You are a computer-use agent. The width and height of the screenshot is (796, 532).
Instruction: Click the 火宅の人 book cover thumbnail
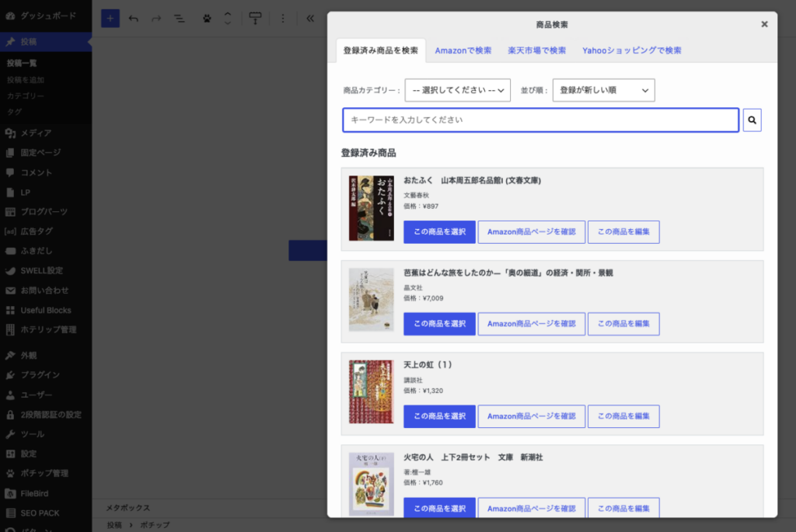pyautogui.click(x=371, y=485)
